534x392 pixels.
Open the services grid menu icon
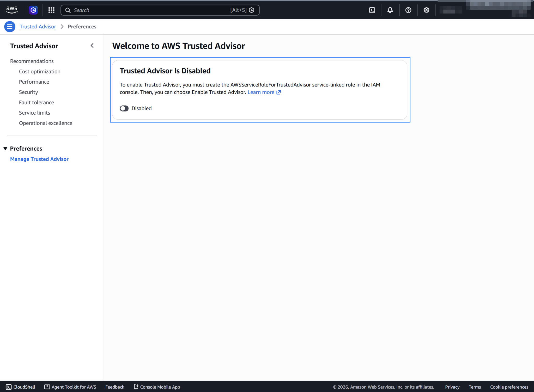(51, 10)
